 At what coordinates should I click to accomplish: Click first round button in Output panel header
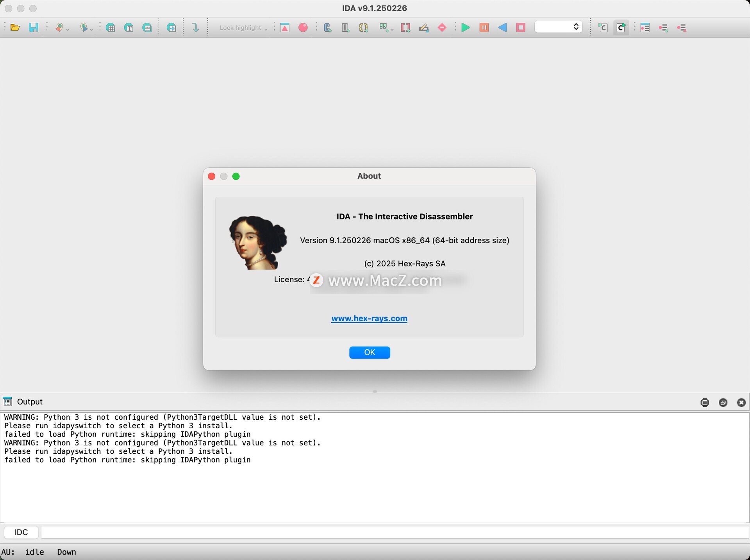[705, 403]
